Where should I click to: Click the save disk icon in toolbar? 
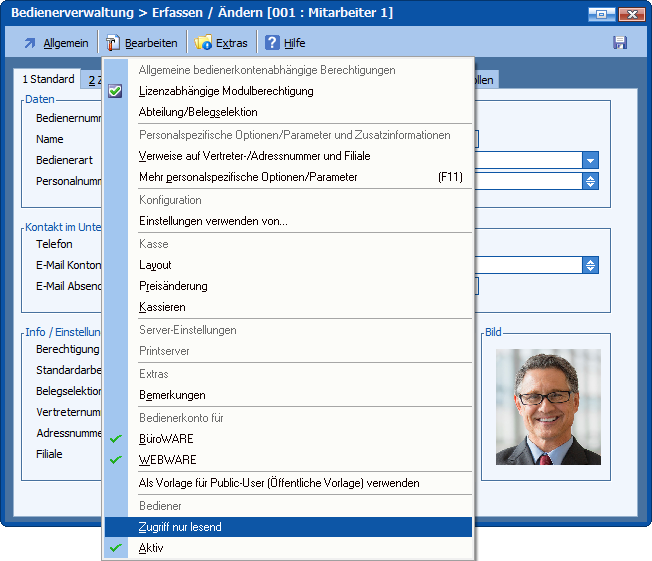[619, 43]
